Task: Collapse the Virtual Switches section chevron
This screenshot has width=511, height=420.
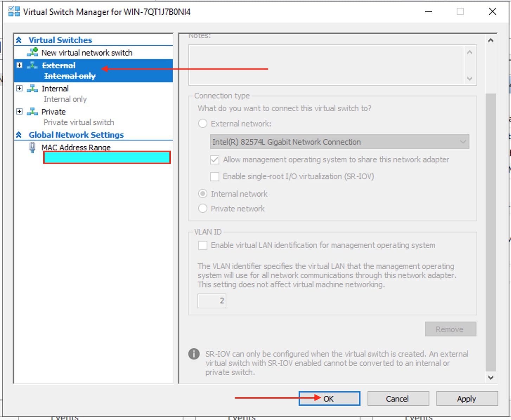Action: point(19,40)
